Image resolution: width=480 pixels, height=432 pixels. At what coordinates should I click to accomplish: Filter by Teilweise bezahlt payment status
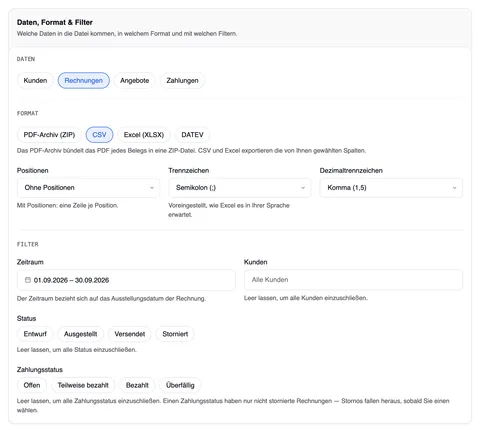[83, 385]
